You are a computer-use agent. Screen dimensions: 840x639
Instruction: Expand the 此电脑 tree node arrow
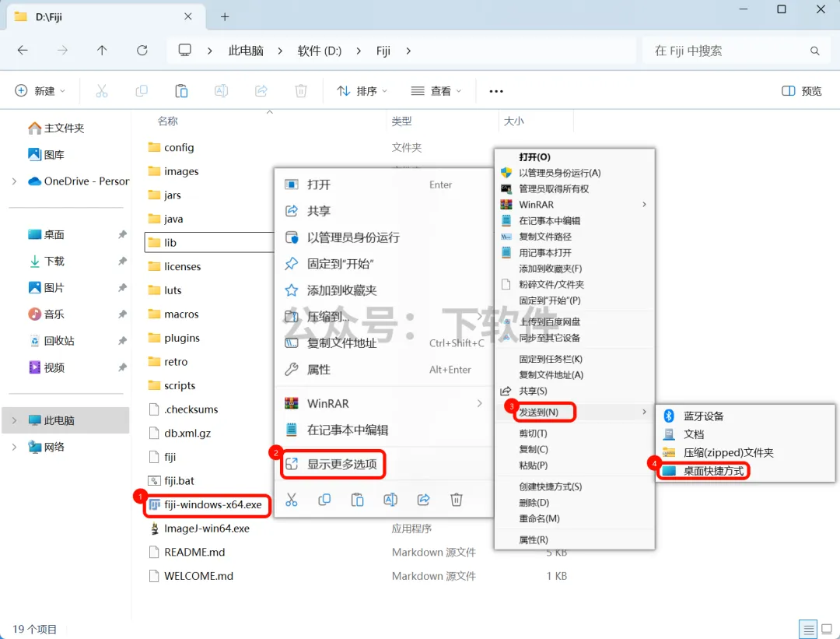coord(14,420)
